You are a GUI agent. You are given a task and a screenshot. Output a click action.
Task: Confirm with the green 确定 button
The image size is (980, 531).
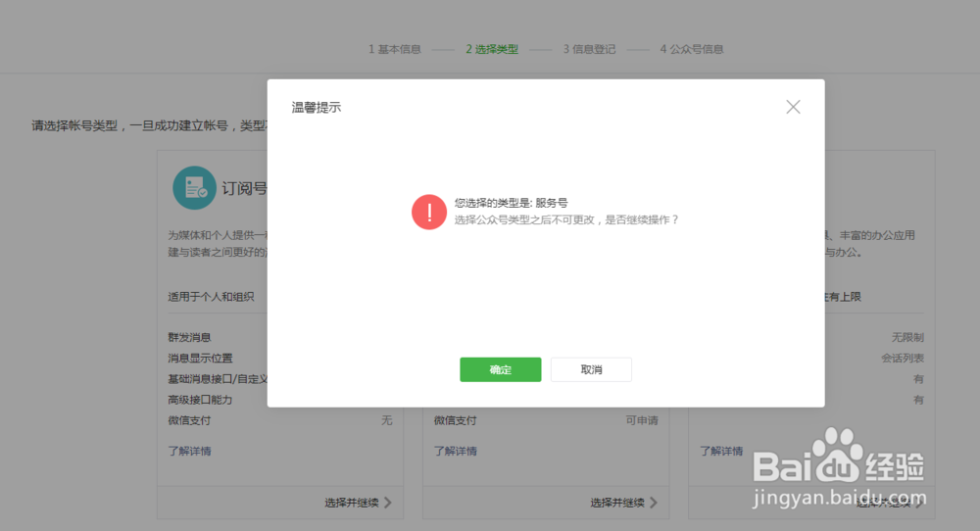pos(500,369)
